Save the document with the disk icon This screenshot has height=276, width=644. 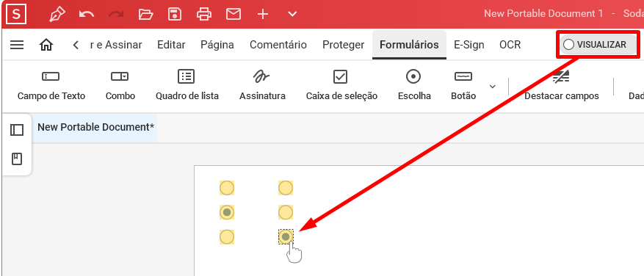175,15
